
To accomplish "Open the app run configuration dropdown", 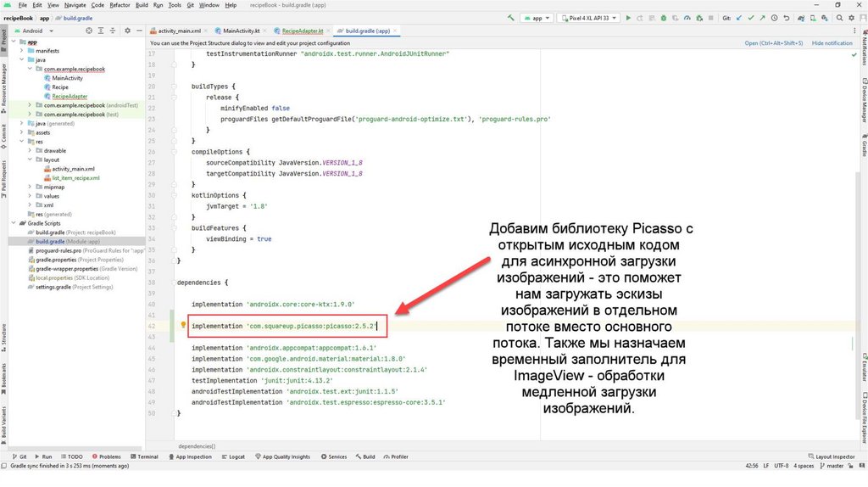I will point(536,17).
